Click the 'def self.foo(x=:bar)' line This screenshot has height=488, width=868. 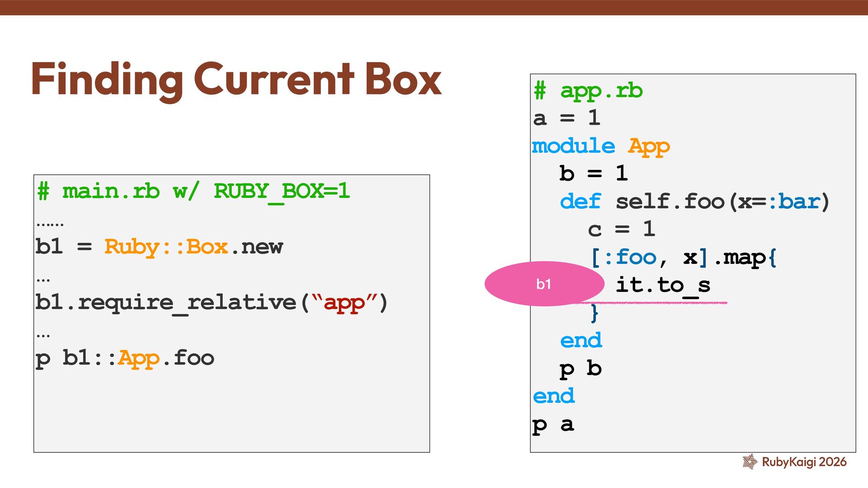click(694, 202)
